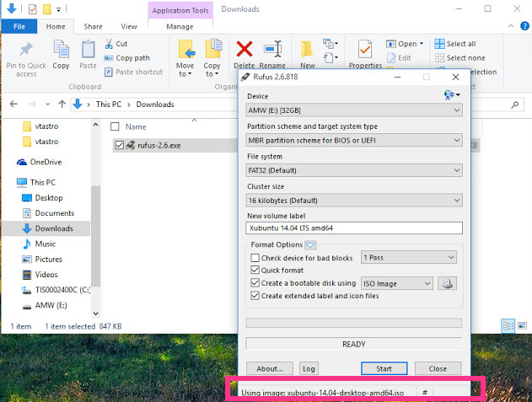Click the Open button in the ribbon
532x402 pixels.
pyautogui.click(x=405, y=44)
